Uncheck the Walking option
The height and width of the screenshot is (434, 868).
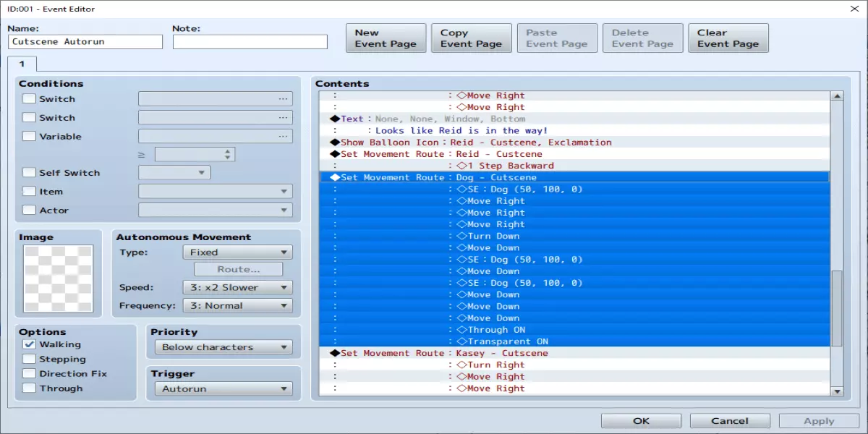[29, 345]
